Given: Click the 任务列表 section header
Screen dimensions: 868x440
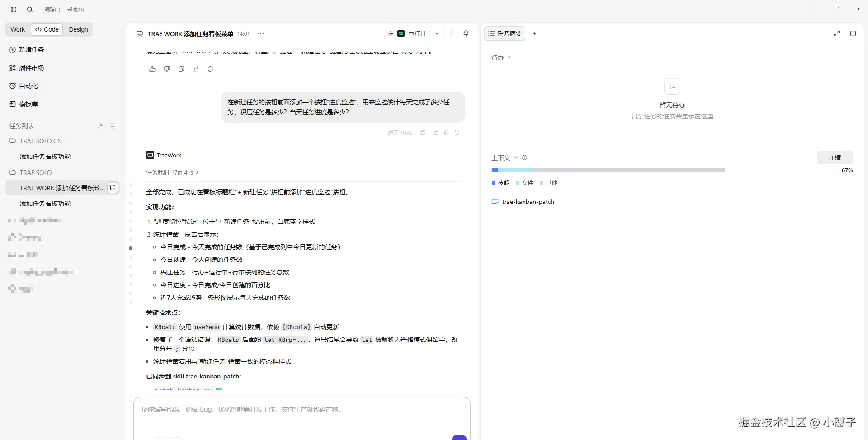Looking at the screenshot, I should [x=22, y=126].
